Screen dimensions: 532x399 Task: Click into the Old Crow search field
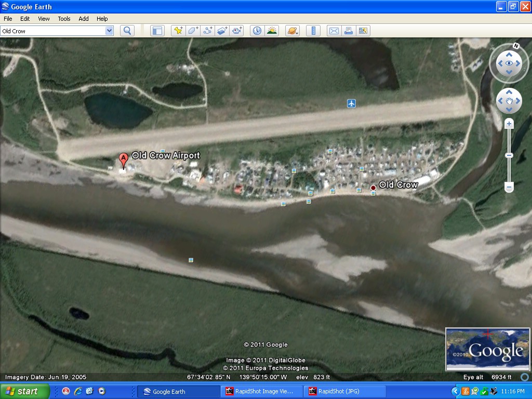tap(53, 31)
